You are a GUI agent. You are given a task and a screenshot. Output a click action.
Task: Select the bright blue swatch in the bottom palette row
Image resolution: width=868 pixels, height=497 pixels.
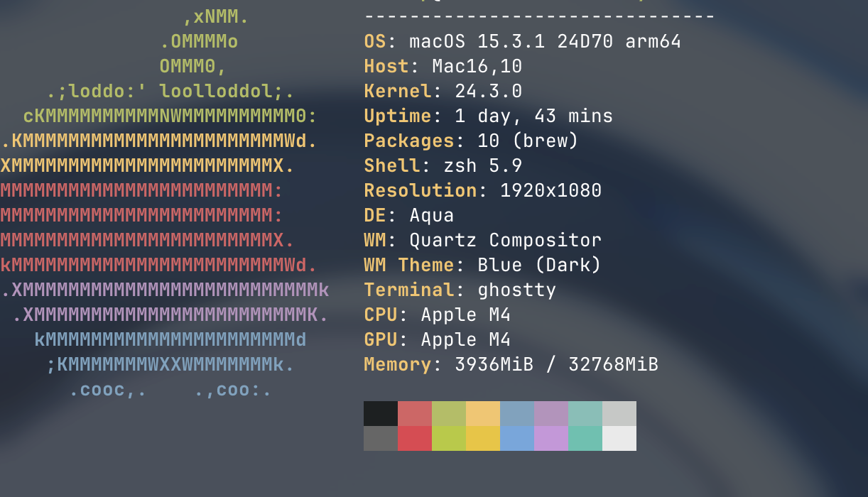(517, 438)
